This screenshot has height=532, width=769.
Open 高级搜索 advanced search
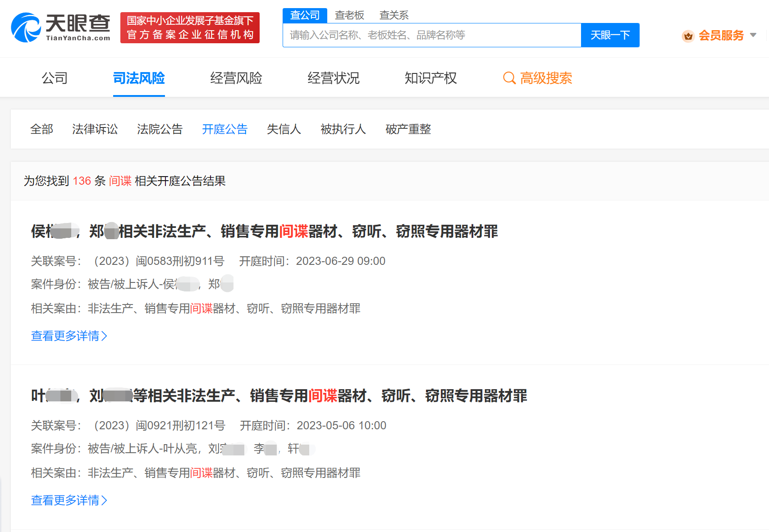pos(546,78)
